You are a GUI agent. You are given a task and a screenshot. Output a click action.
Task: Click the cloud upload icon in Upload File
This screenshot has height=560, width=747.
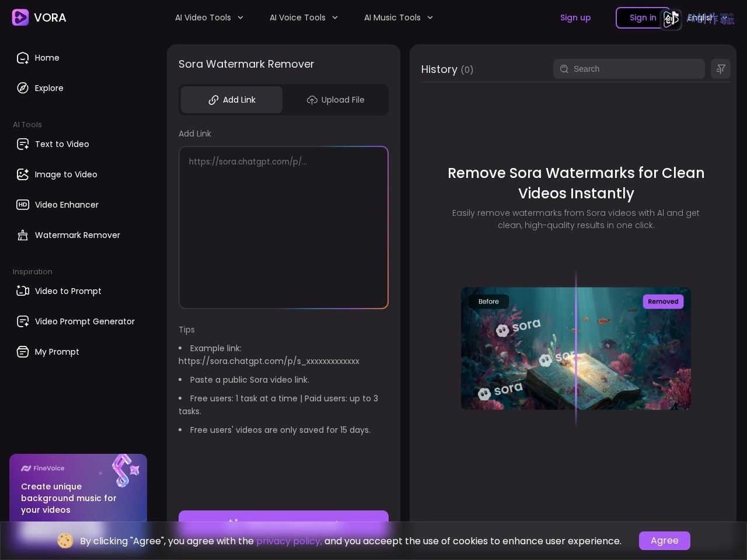312,100
